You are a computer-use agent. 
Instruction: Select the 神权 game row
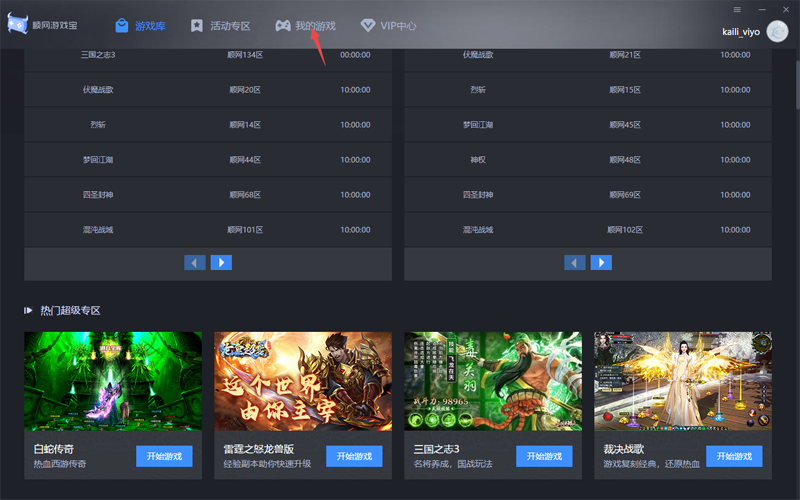pyautogui.click(x=588, y=160)
